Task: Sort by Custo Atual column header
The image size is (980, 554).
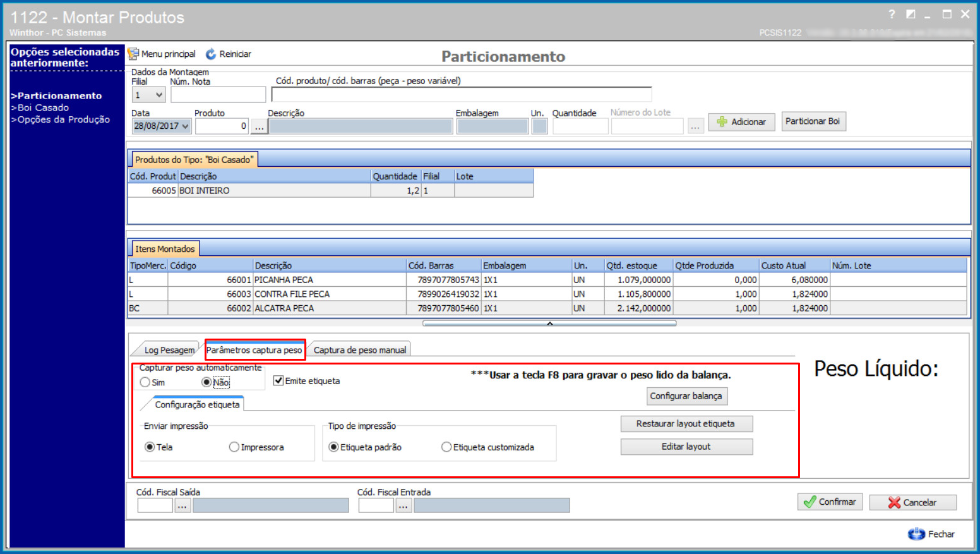Action: (794, 266)
